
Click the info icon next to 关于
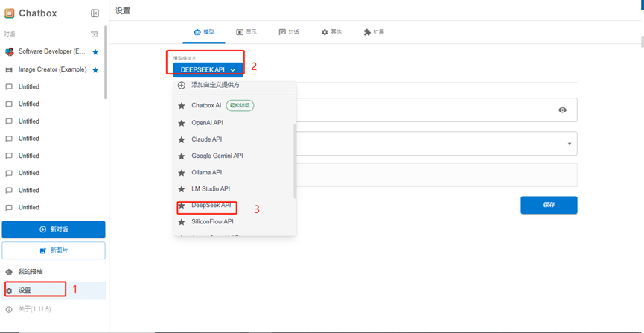[x=9, y=309]
